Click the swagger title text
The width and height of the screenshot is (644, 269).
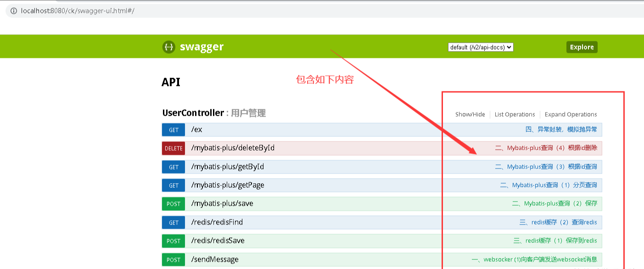(x=202, y=47)
